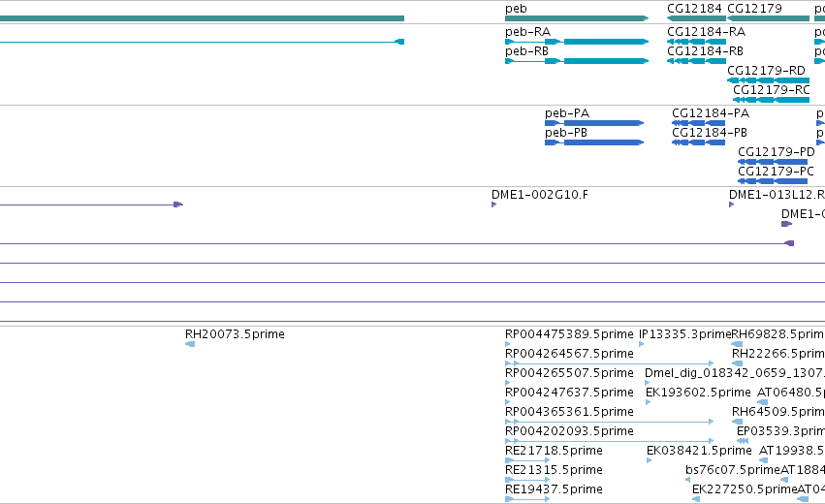Select the CG12184-RB transcript glyph

697,61
